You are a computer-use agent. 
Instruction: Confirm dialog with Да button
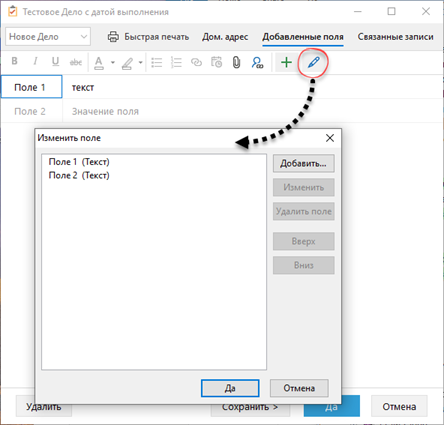click(230, 388)
